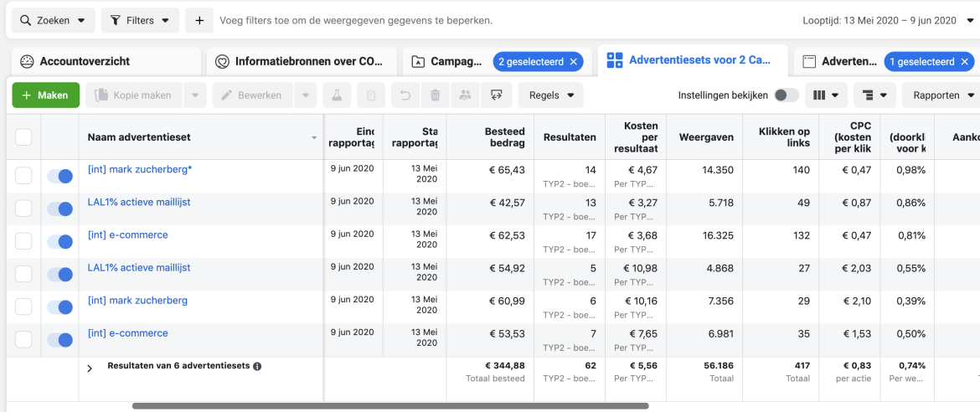
Task: Remove the '2 geselecteerd' campaign selection
Action: 574,61
